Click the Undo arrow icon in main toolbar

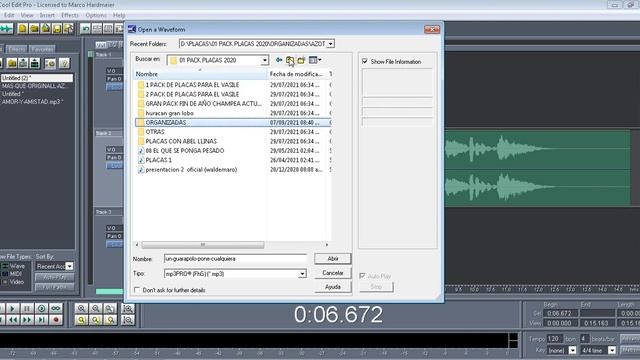click(85, 28)
